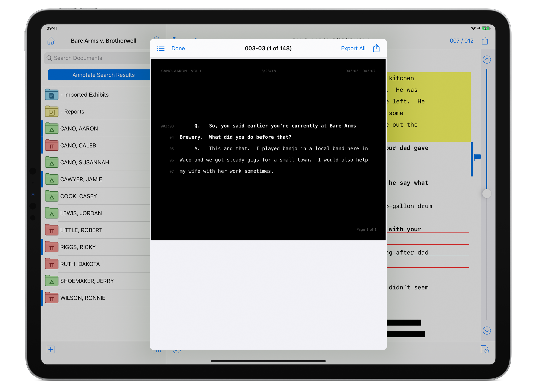Jump up using the circled chevron-up button
This screenshot has height=392, width=536.
487,60
